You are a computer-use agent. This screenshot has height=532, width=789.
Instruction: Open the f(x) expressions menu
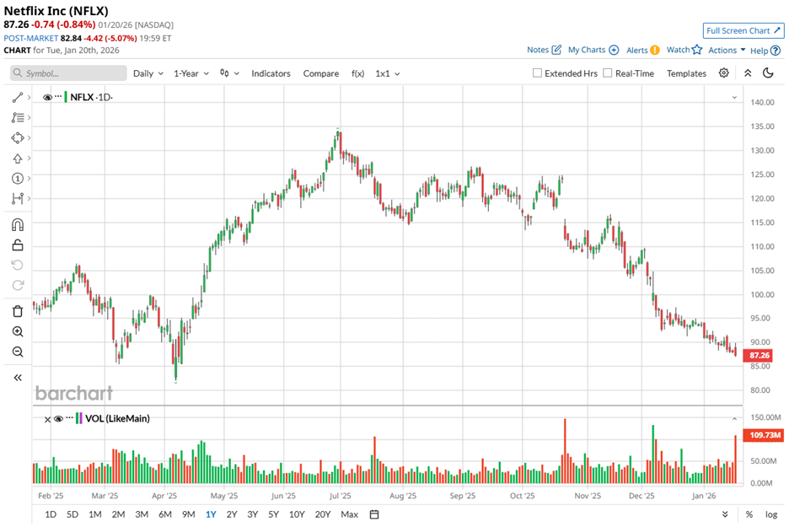click(x=357, y=73)
